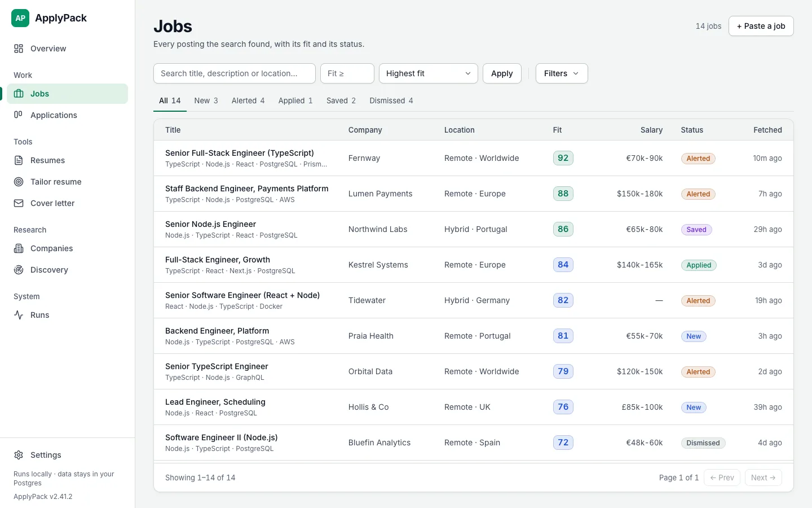Click the Northwind Labs company cell

[378, 229]
